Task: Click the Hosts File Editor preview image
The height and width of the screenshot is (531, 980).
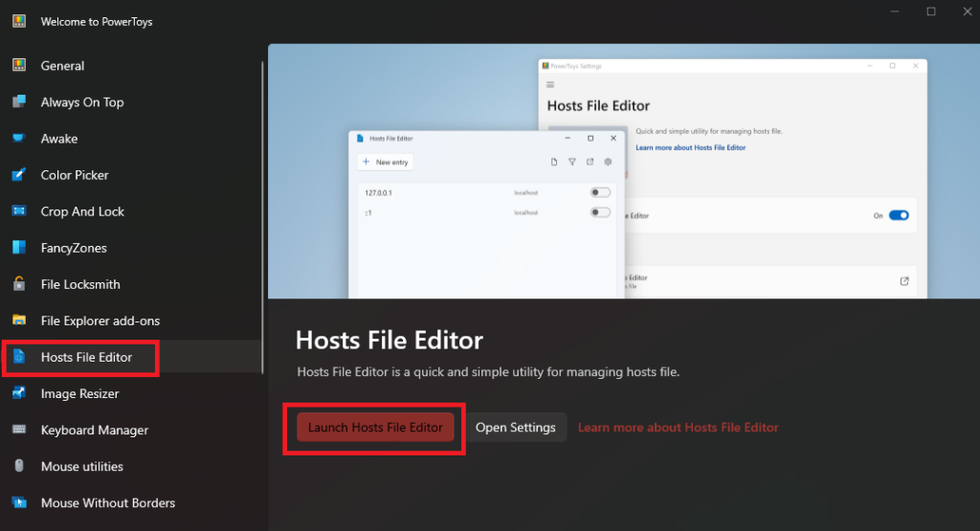Action: click(x=624, y=171)
